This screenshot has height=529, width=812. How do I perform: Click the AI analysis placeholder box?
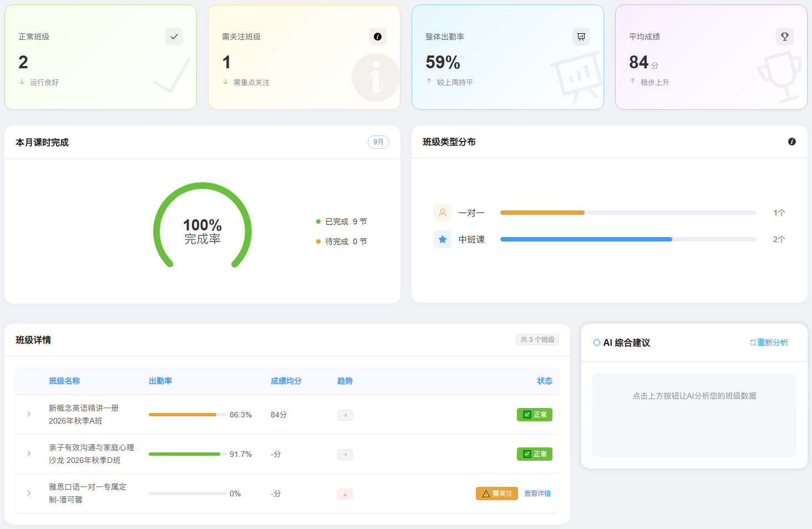point(694,415)
